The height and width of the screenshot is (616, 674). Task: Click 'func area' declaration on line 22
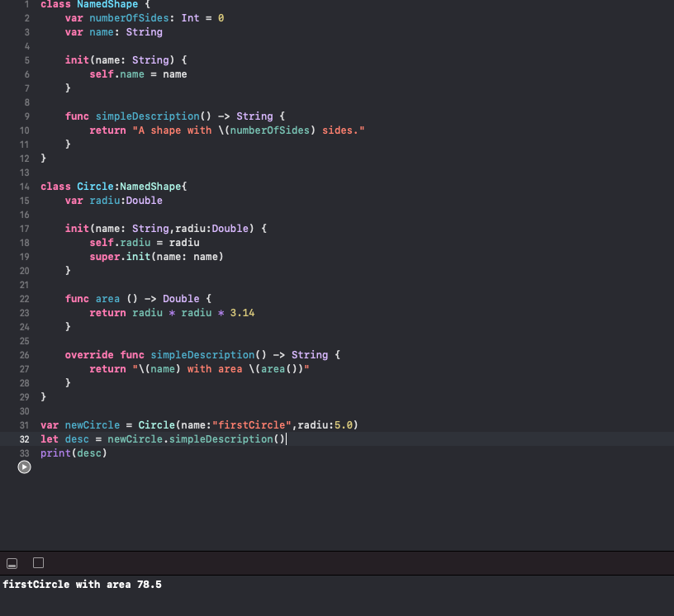pos(93,299)
